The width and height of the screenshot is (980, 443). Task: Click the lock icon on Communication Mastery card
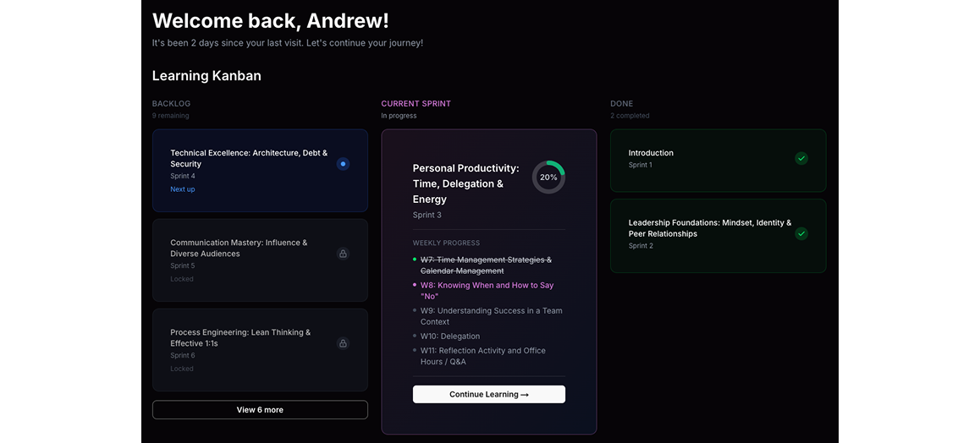[343, 254]
